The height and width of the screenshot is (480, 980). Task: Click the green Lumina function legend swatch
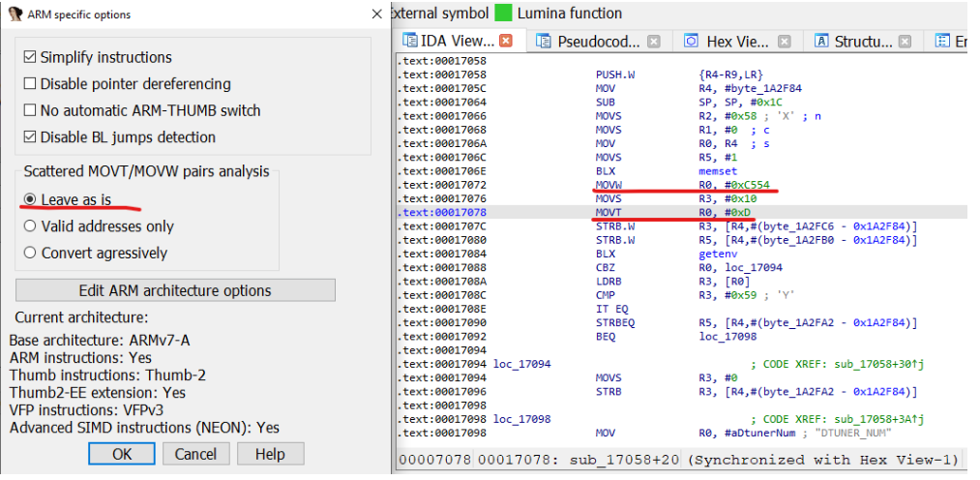502,14
